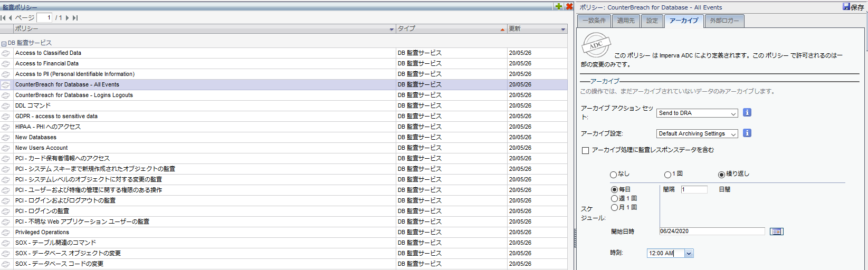
Task: Go to next page arrow icon
Action: [68, 18]
